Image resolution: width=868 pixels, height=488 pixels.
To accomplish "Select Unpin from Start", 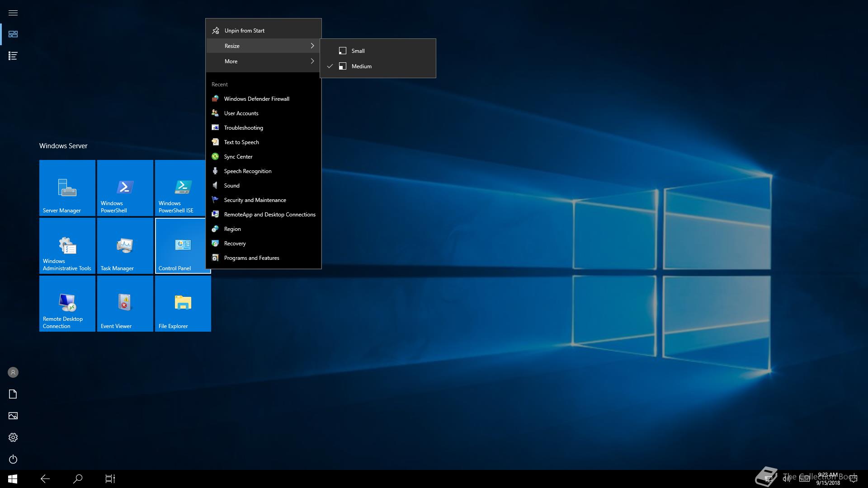I will pos(264,31).
